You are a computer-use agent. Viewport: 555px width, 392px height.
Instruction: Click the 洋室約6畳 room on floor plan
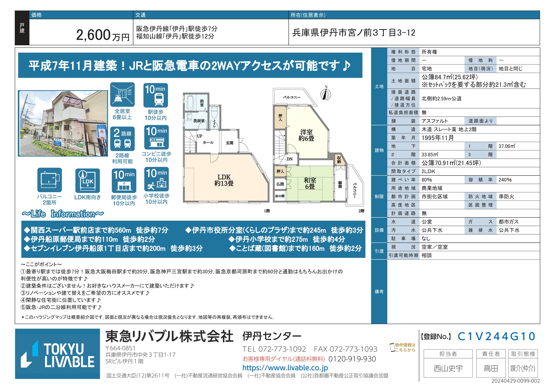click(306, 135)
